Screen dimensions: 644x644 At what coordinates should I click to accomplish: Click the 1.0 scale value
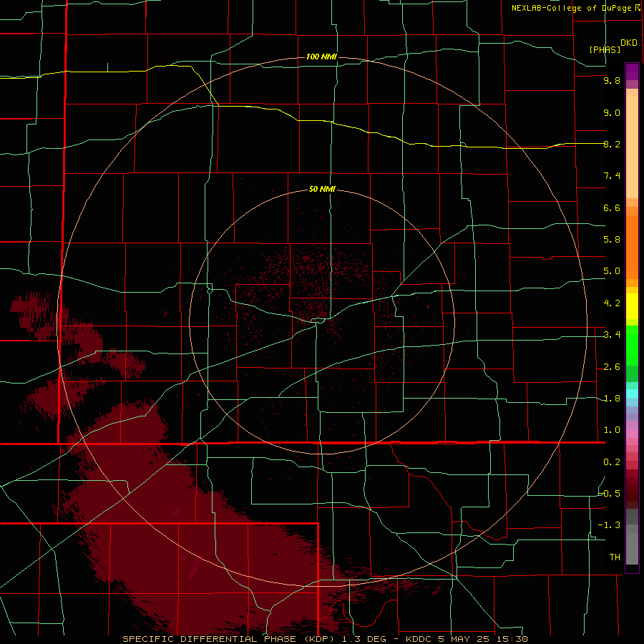[612, 430]
